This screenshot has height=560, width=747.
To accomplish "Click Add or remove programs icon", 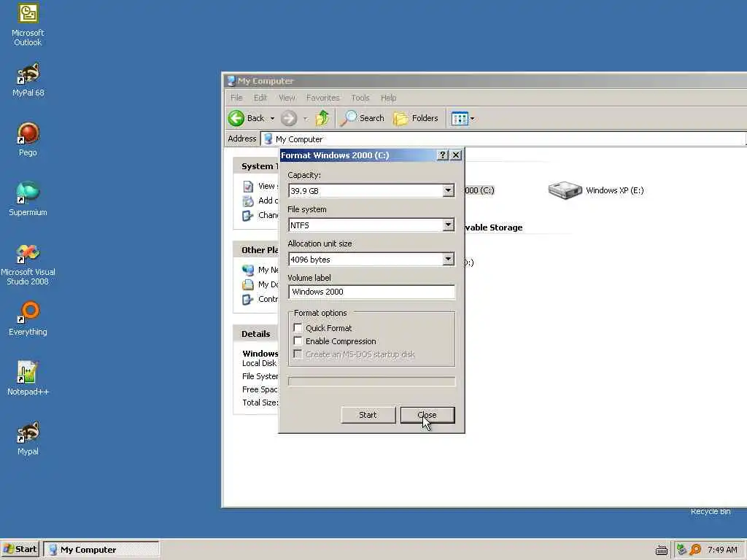I will (x=248, y=201).
